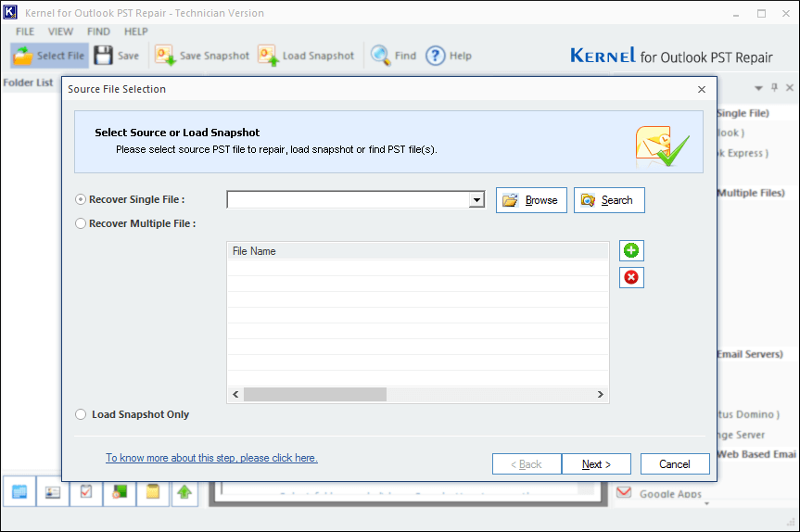Click the Browse button
Viewport: 800px width, 532px height.
coord(531,200)
